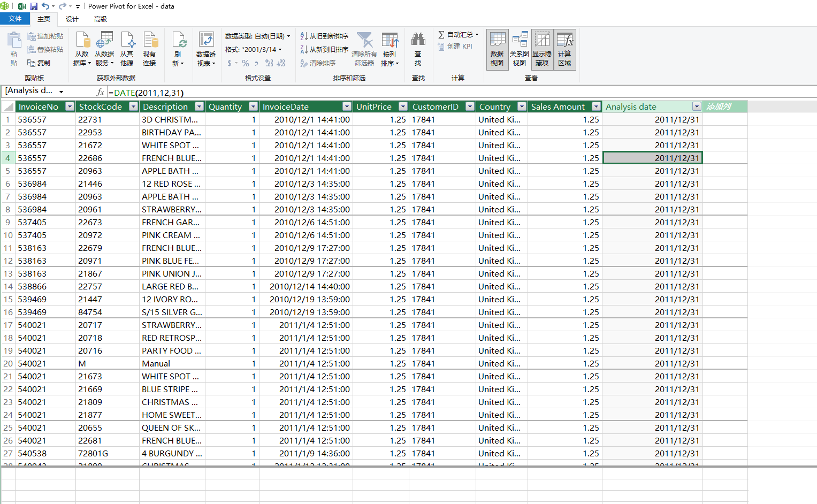Toggle Show Hidden (显示隐藏项) button
This screenshot has width=817, height=504.
(542, 49)
